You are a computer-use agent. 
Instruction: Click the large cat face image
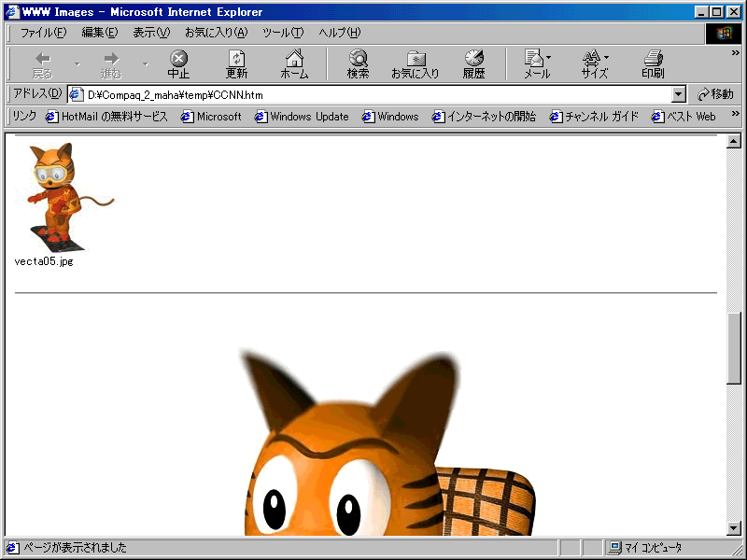[x=388, y=441]
